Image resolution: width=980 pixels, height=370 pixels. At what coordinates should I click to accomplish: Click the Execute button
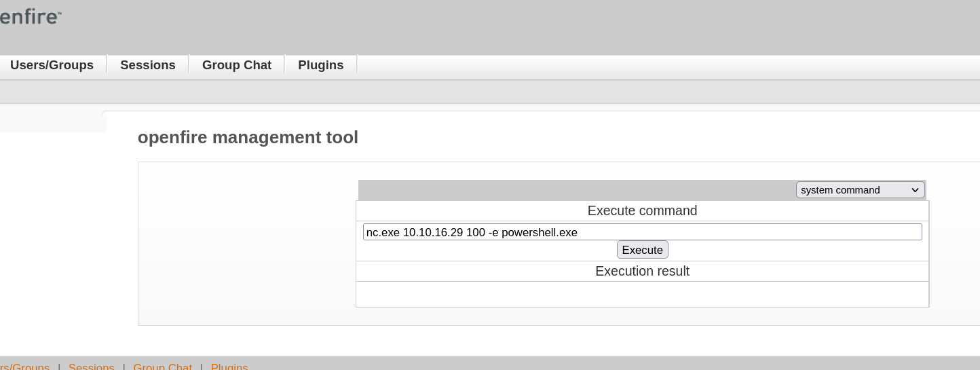tap(643, 250)
